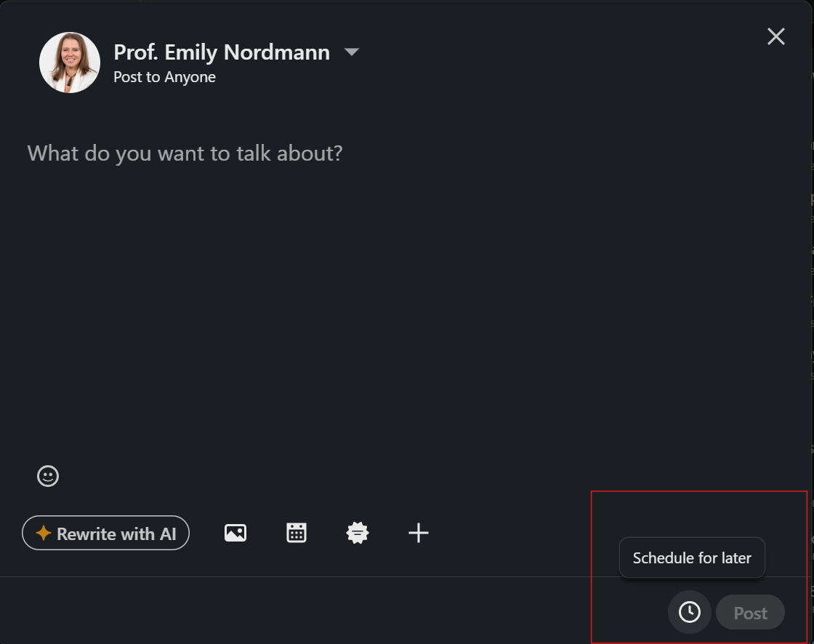Image resolution: width=814 pixels, height=644 pixels.
Task: Expand the dropdown arrow beside Emily Nordmann
Action: pyautogui.click(x=352, y=52)
